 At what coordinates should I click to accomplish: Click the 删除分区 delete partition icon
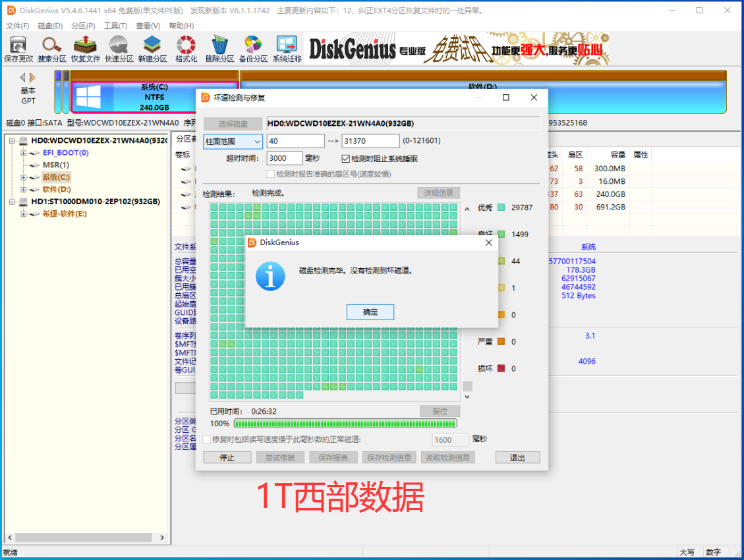(219, 49)
